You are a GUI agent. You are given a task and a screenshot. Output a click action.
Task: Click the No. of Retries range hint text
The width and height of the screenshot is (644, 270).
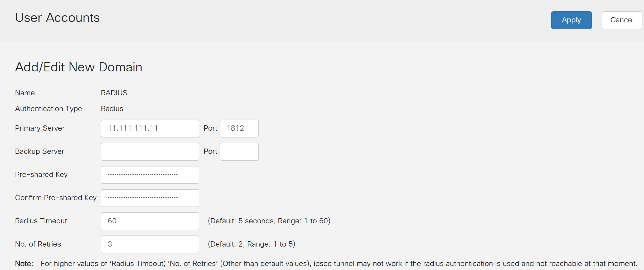251,244
